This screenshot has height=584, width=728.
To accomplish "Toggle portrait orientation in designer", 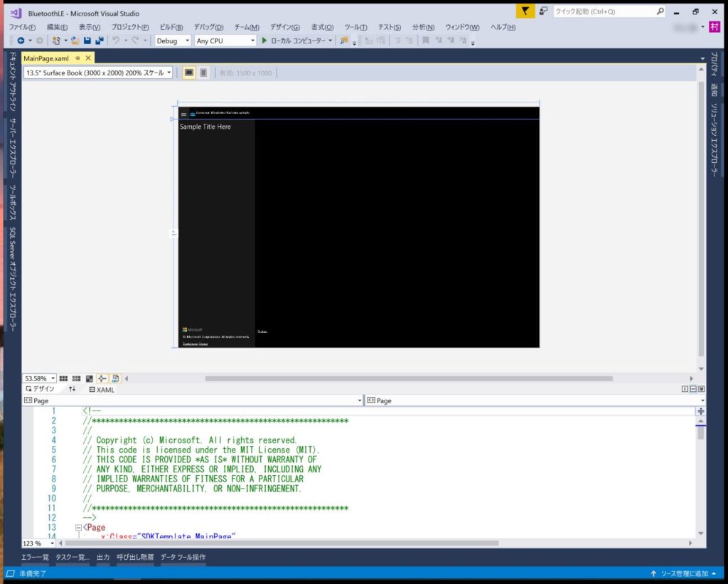I will [x=203, y=73].
